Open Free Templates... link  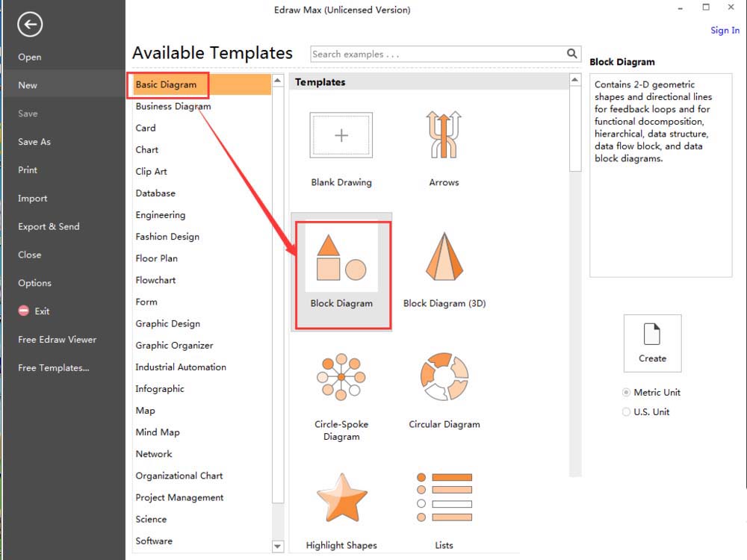(x=53, y=367)
